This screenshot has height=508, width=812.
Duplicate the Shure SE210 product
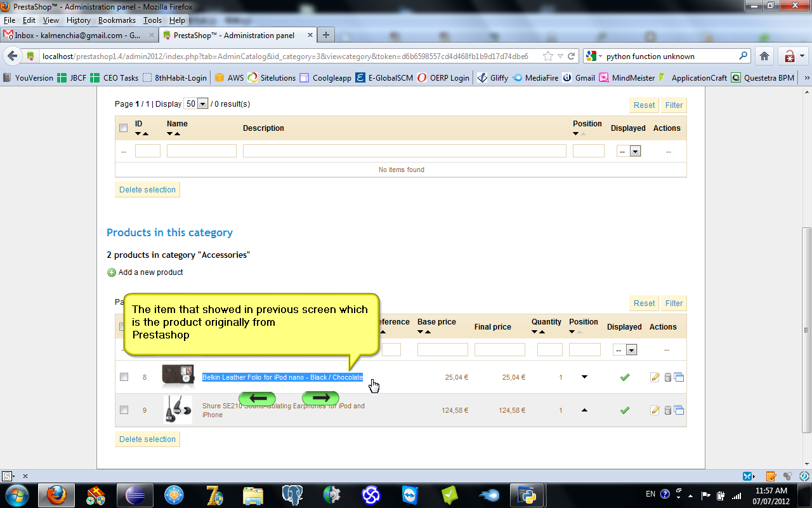coord(679,410)
